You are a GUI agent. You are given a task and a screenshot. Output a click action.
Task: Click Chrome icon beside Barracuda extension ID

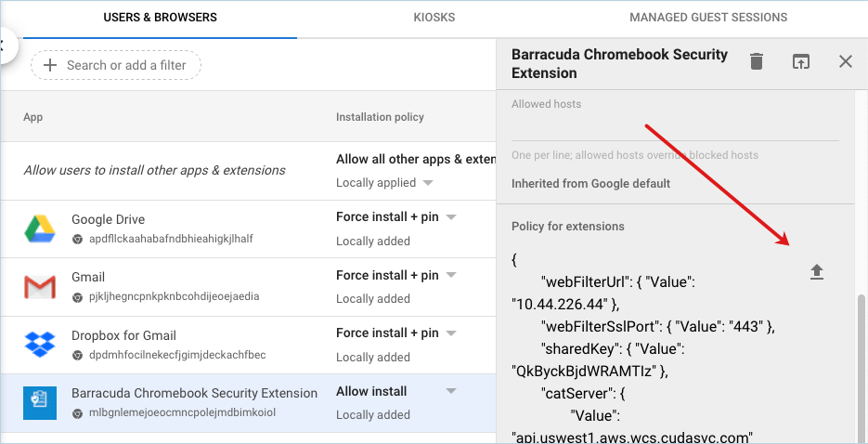click(77, 413)
